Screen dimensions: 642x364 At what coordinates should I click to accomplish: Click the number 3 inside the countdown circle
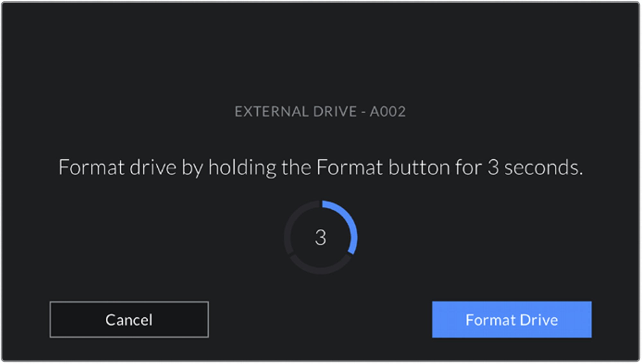coord(320,238)
